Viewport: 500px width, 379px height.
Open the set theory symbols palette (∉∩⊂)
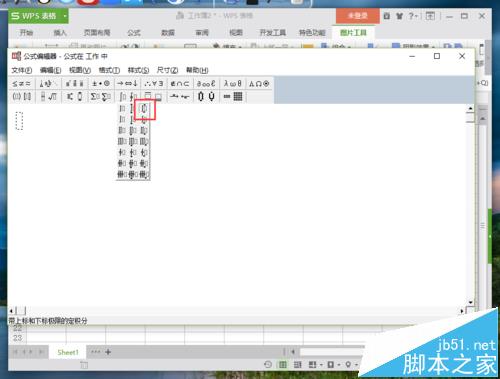[180, 84]
